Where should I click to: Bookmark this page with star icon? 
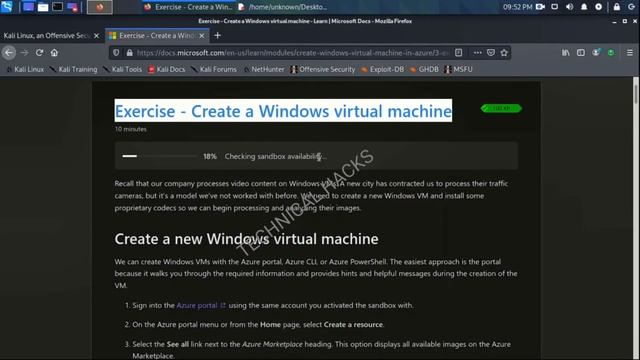(x=504, y=53)
